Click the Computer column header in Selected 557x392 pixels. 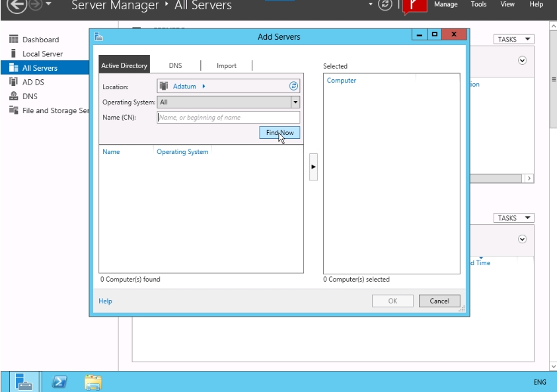(x=342, y=81)
